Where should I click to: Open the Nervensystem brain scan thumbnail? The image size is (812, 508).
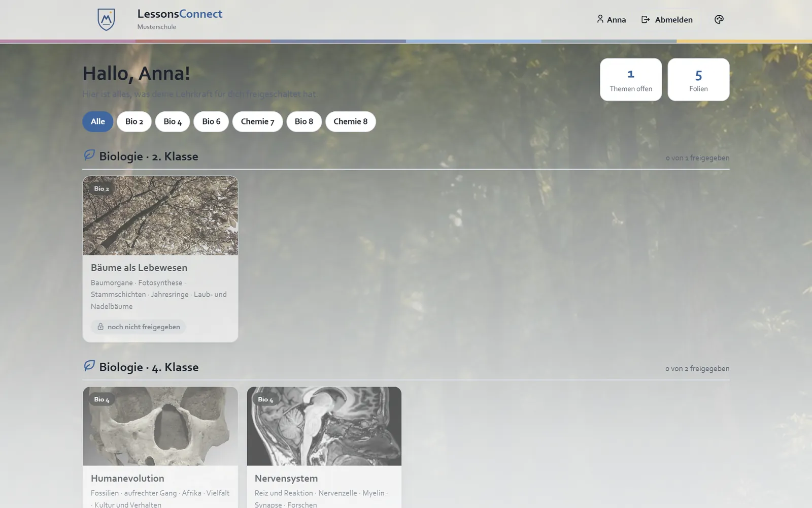coord(324,426)
